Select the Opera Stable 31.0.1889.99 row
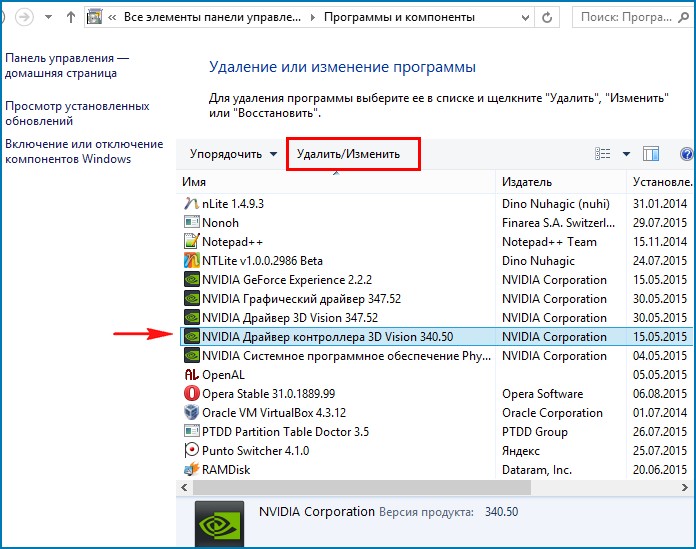Screen dimensions: 696x549 (x=435, y=394)
